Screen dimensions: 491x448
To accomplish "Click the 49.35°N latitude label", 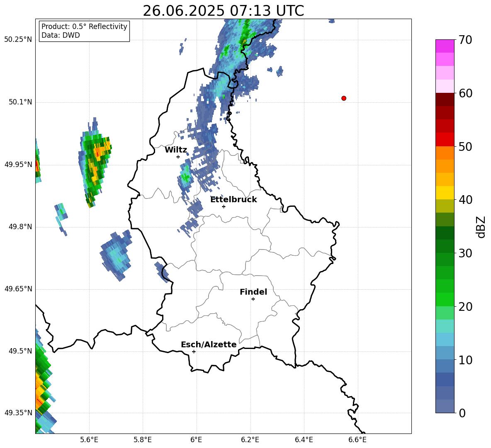I will 18,413.
